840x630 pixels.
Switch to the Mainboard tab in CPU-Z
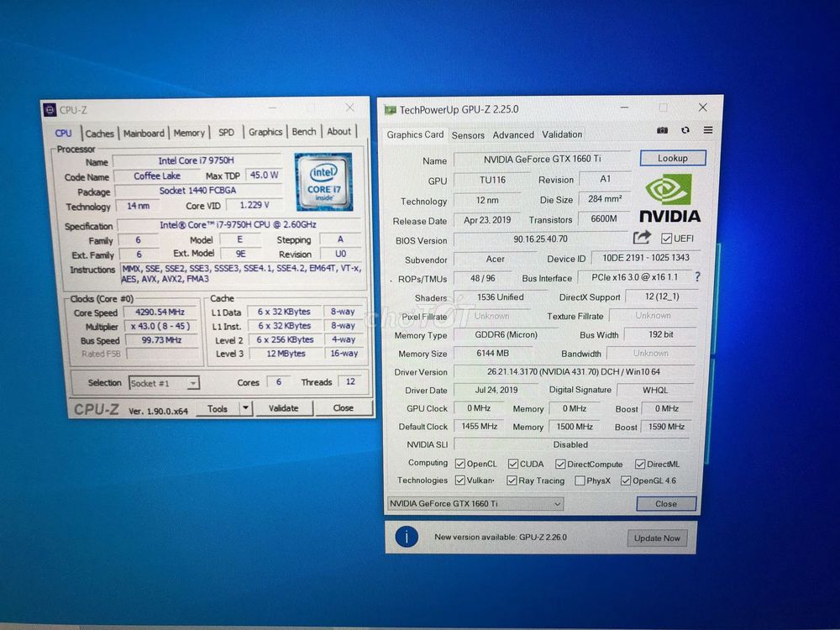pos(144,133)
